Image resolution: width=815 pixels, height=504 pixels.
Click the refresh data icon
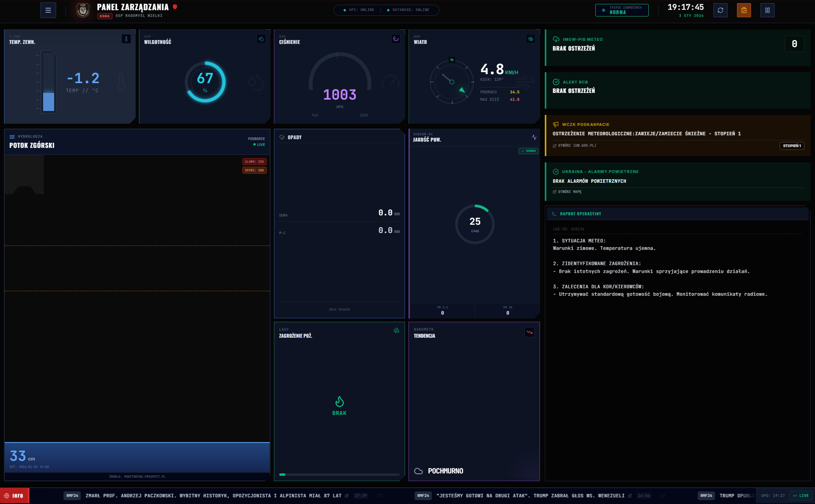click(x=720, y=10)
